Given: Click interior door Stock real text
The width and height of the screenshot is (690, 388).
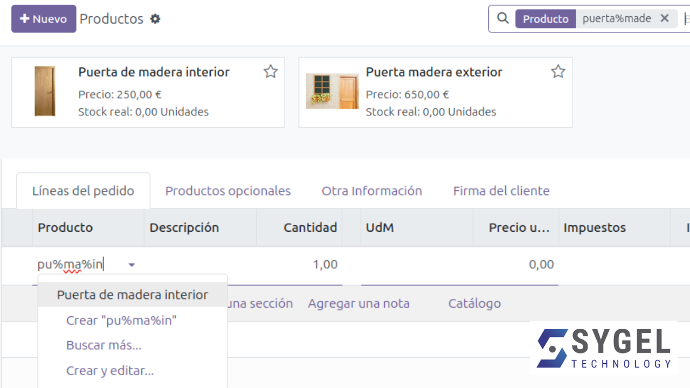Looking at the screenshot, I should (x=143, y=112).
